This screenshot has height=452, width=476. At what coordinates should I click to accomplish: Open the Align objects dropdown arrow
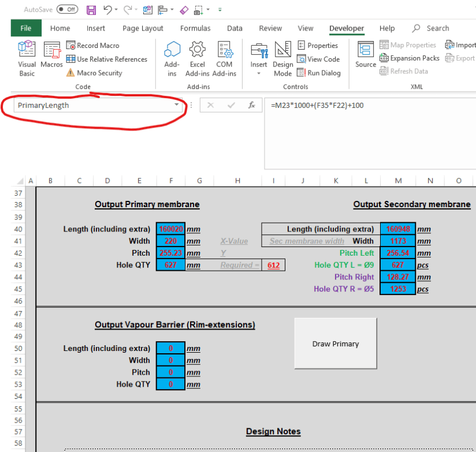tap(172, 10)
